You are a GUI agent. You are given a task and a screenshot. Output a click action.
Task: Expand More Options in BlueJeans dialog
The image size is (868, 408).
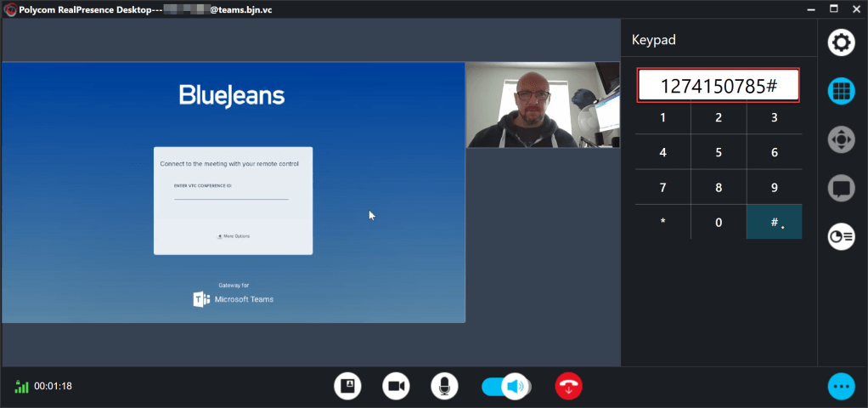tap(234, 236)
